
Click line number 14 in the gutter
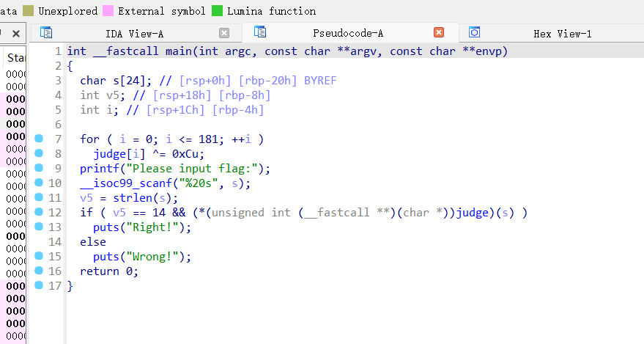pos(55,242)
